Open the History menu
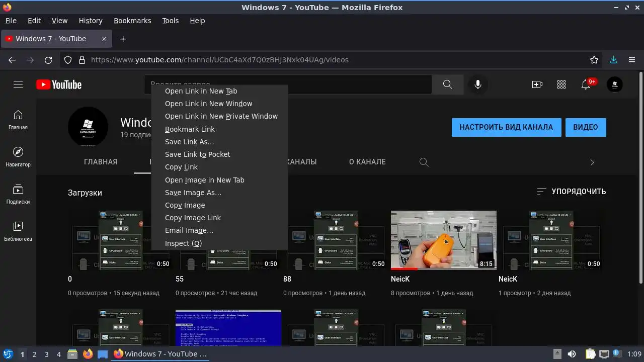Image resolution: width=644 pixels, height=362 pixels. click(x=91, y=21)
